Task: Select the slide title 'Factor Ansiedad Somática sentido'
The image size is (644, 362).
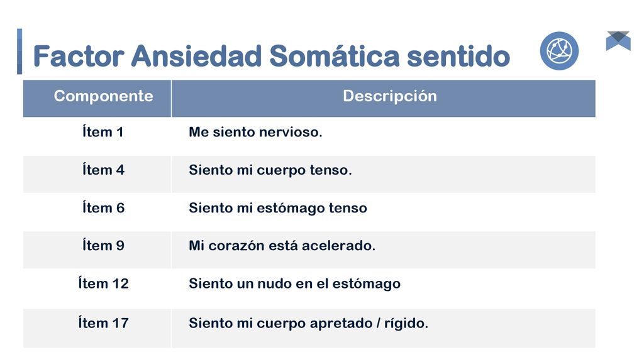Action: coord(271,56)
